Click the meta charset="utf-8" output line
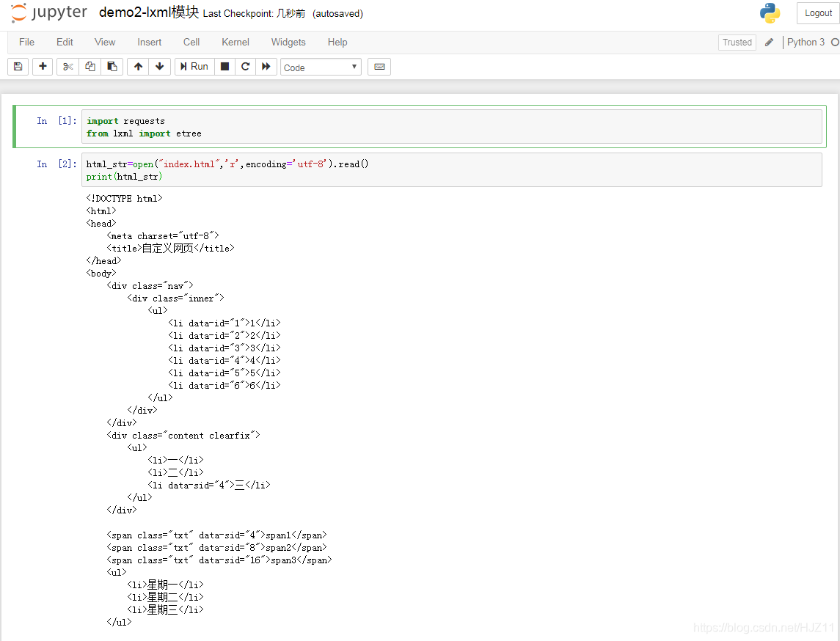Screen dimensions: 840x641 click(x=163, y=235)
